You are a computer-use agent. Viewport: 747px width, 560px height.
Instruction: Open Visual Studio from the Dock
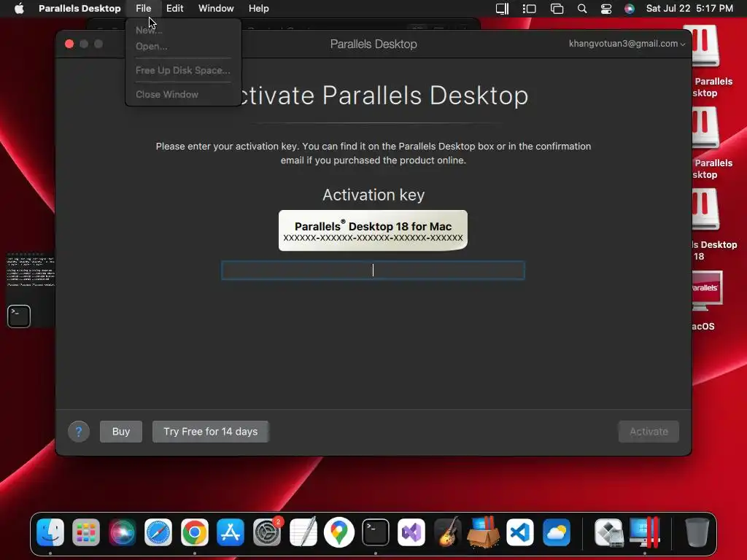coord(411,532)
